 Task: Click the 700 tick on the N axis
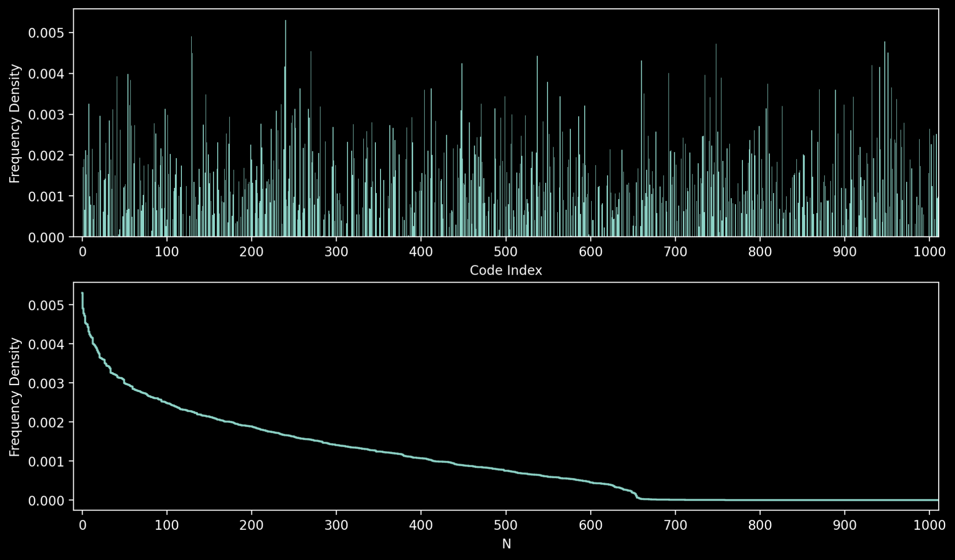(675, 525)
